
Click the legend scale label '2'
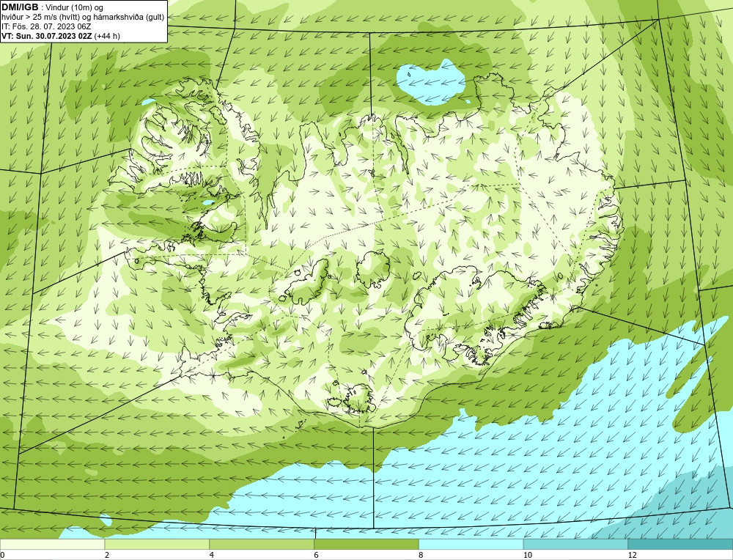pyautogui.click(x=107, y=555)
